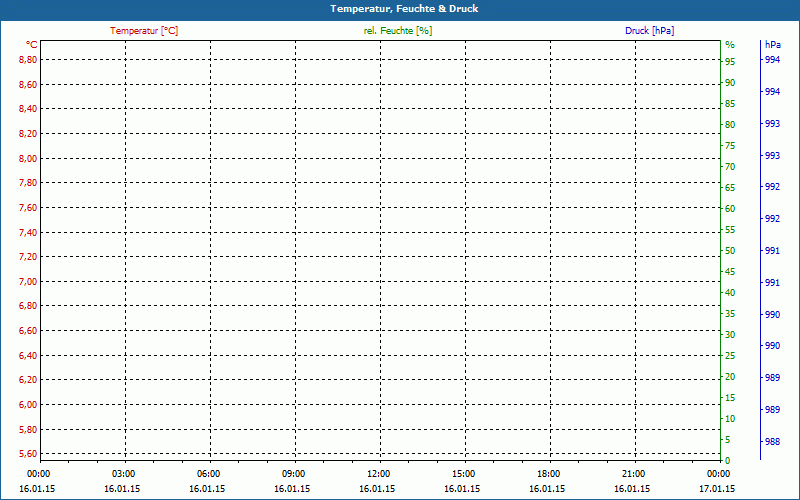Click the 18:00 time axis label
Viewport: 800px width, 500px height.
point(548,474)
